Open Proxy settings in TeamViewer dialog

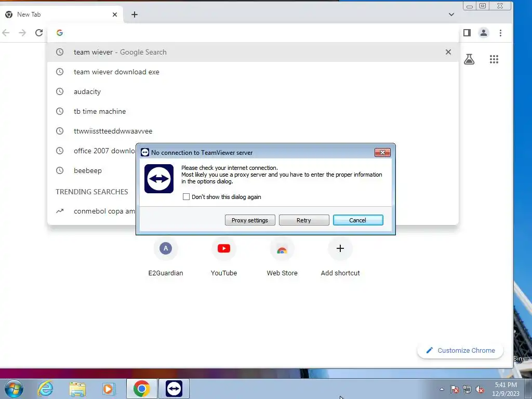[250, 220]
